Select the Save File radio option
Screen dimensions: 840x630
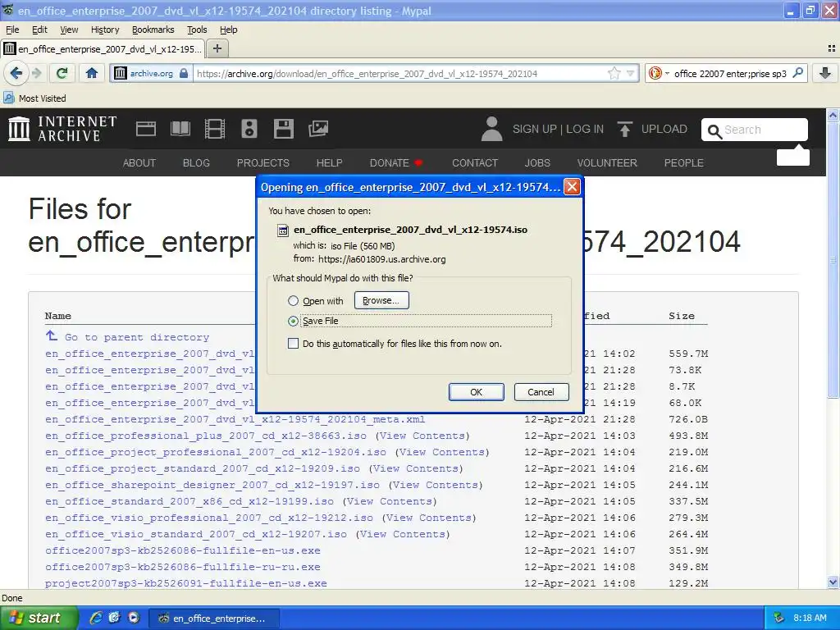tap(293, 321)
